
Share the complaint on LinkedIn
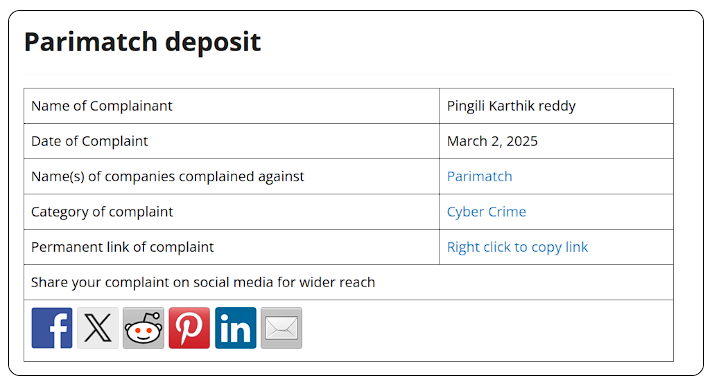click(x=235, y=328)
